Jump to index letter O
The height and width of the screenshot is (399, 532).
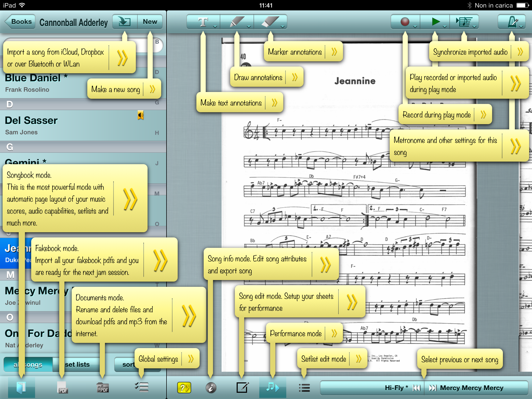pyautogui.click(x=157, y=224)
